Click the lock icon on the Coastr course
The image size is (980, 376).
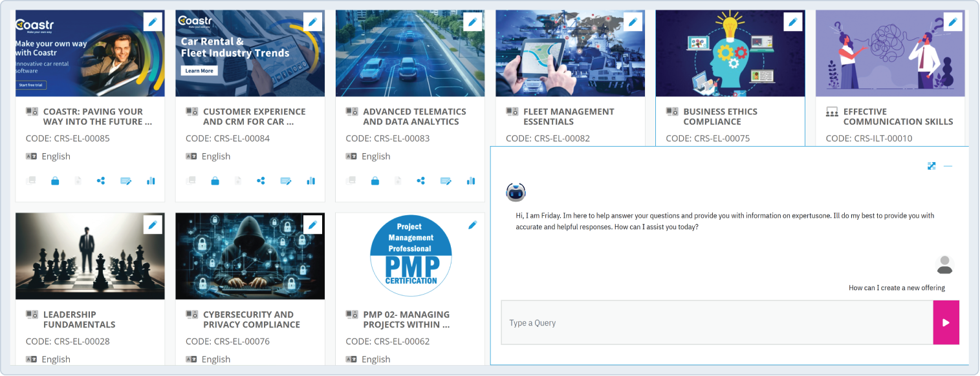pos(55,181)
